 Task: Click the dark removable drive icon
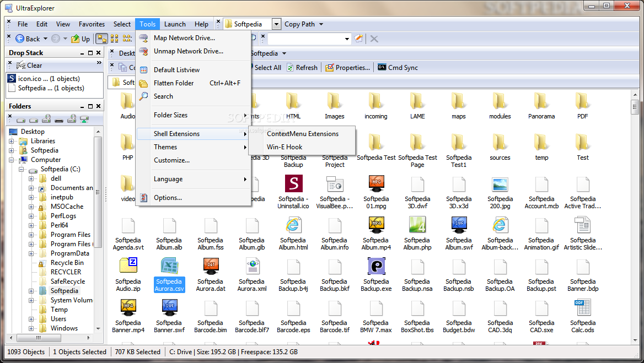[59, 120]
